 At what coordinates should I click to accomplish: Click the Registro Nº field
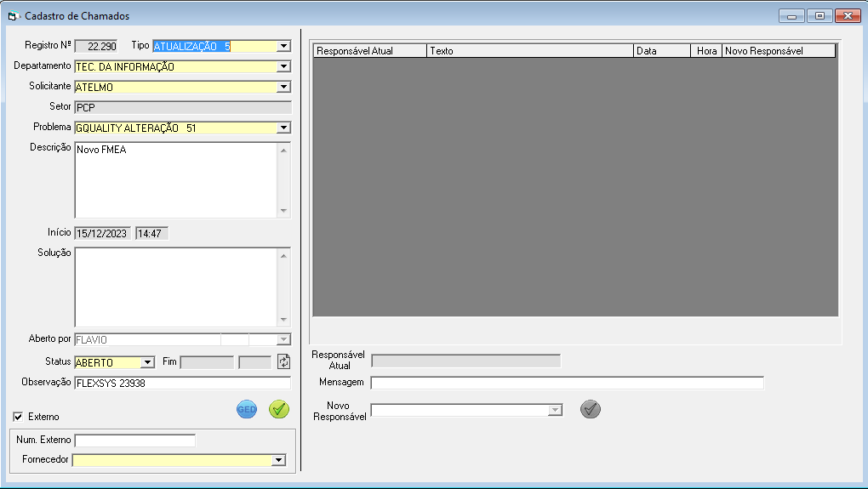[96, 46]
